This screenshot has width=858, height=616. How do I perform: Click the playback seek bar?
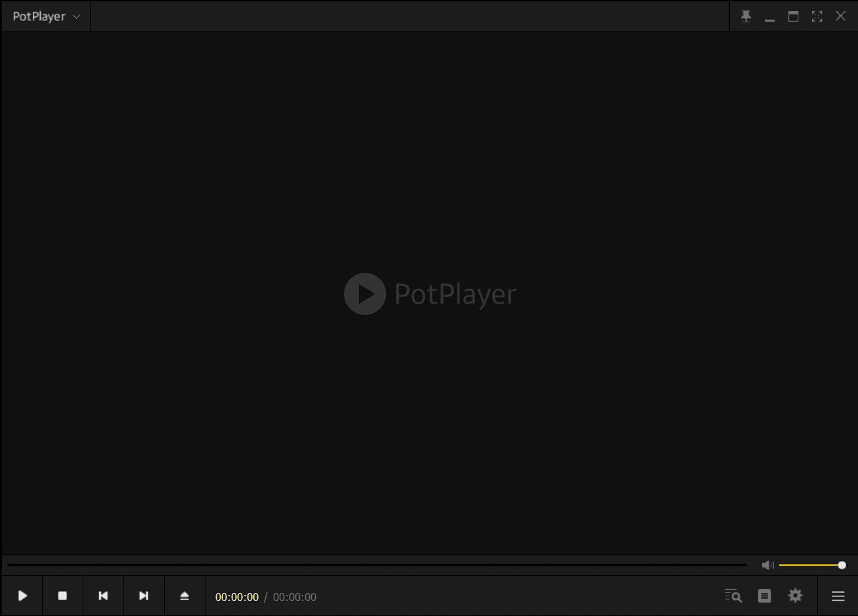point(377,565)
